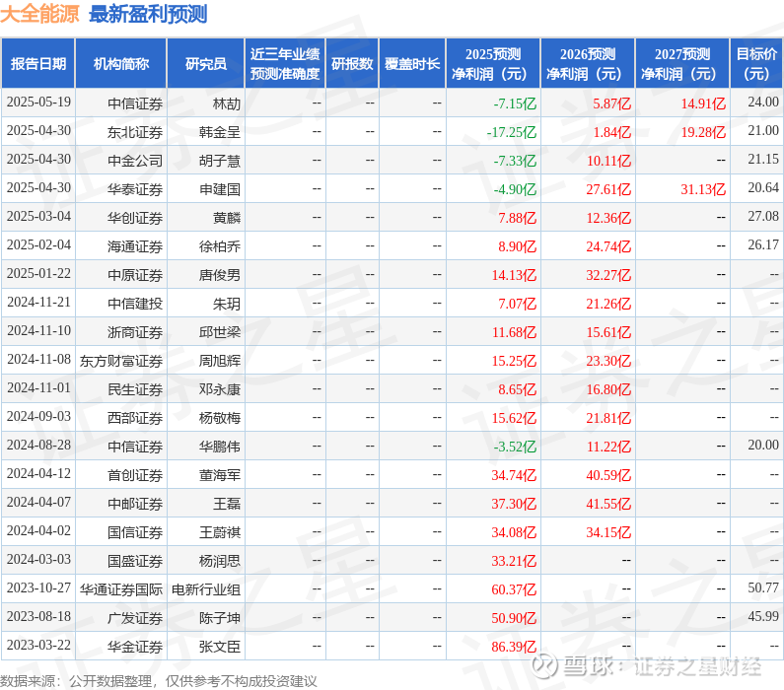
Task: Click researcher 韩金呈
Action: coord(220,132)
